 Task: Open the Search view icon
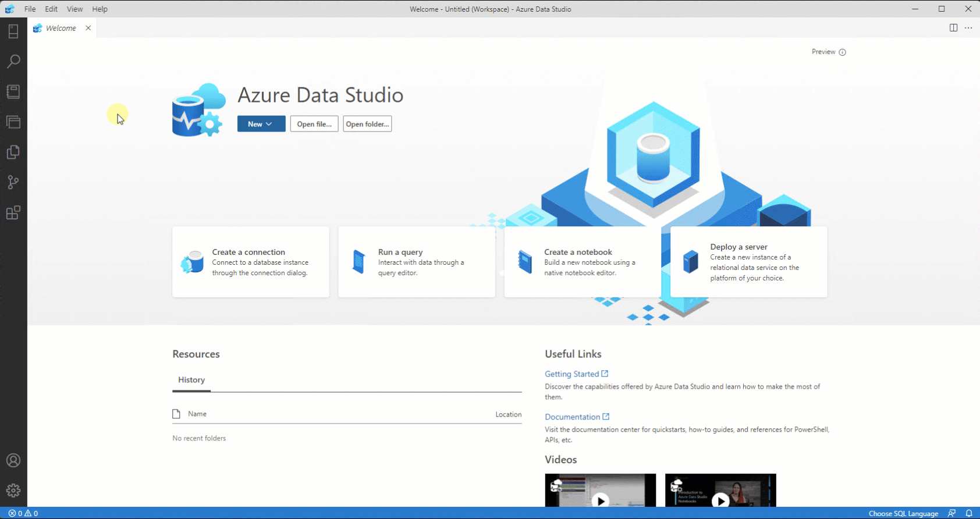tap(13, 61)
